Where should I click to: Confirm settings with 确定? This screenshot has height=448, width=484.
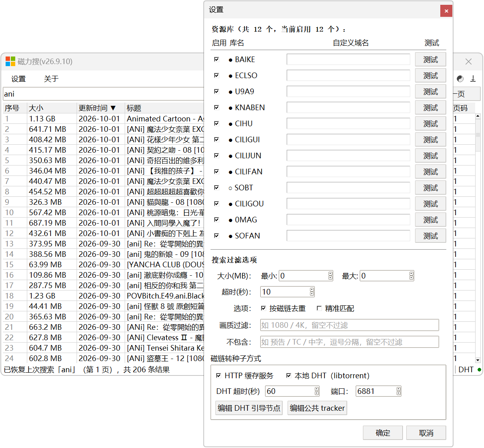click(x=383, y=433)
